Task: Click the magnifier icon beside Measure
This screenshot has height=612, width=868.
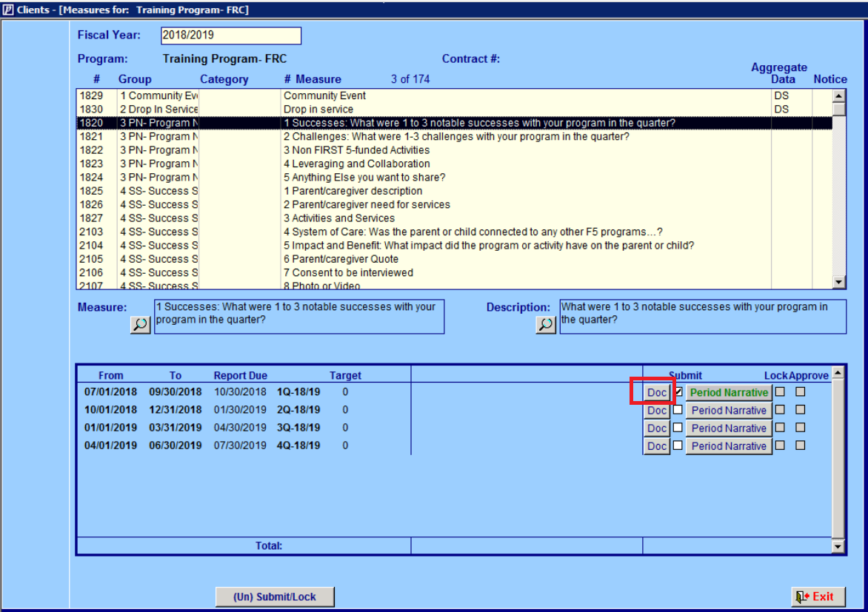Action: point(140,324)
